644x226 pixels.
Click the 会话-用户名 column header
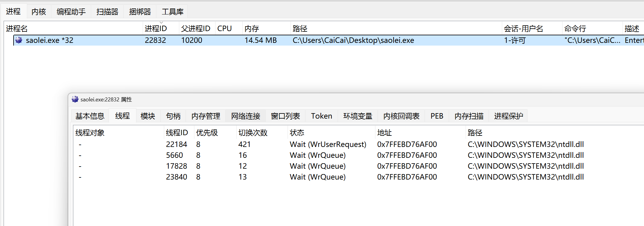[x=532, y=28]
